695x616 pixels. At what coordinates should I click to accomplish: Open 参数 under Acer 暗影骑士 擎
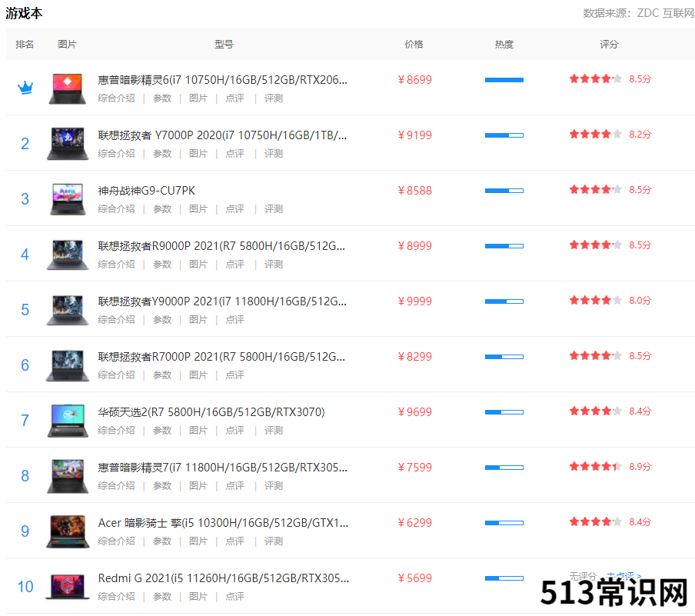click(x=162, y=541)
